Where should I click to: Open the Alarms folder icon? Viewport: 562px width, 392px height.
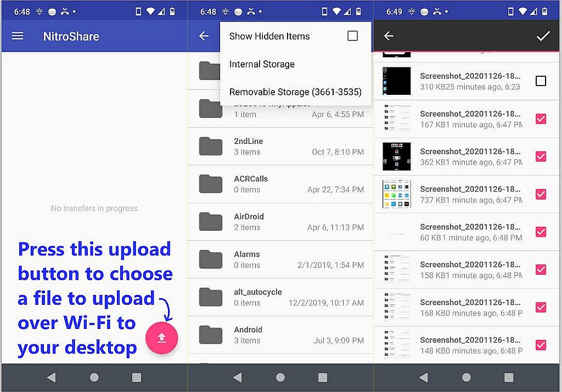211,259
